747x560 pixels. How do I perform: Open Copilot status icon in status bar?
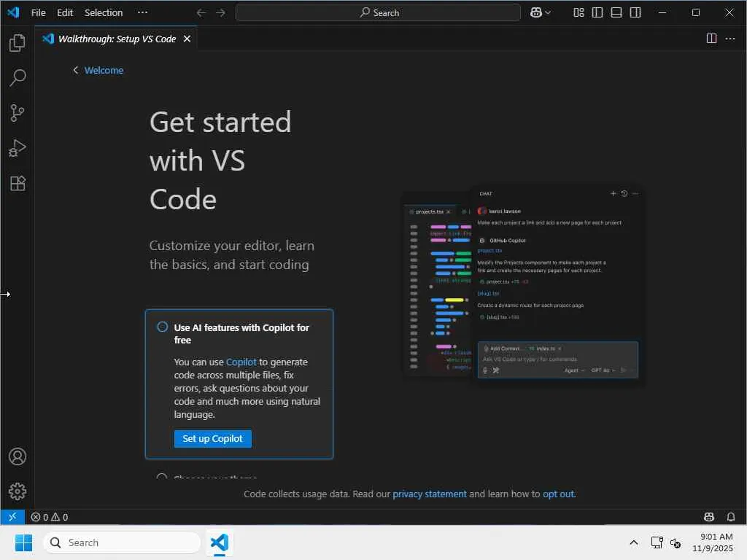pos(709,517)
